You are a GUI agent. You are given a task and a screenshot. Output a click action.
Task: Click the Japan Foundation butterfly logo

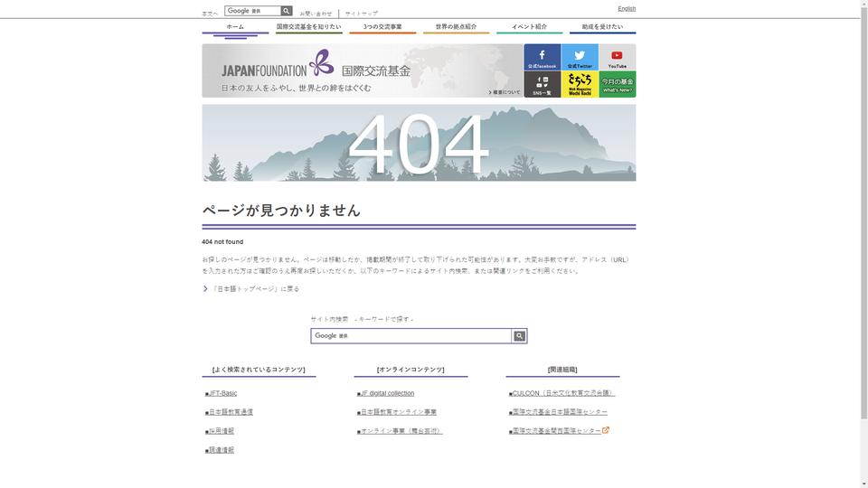click(x=322, y=62)
